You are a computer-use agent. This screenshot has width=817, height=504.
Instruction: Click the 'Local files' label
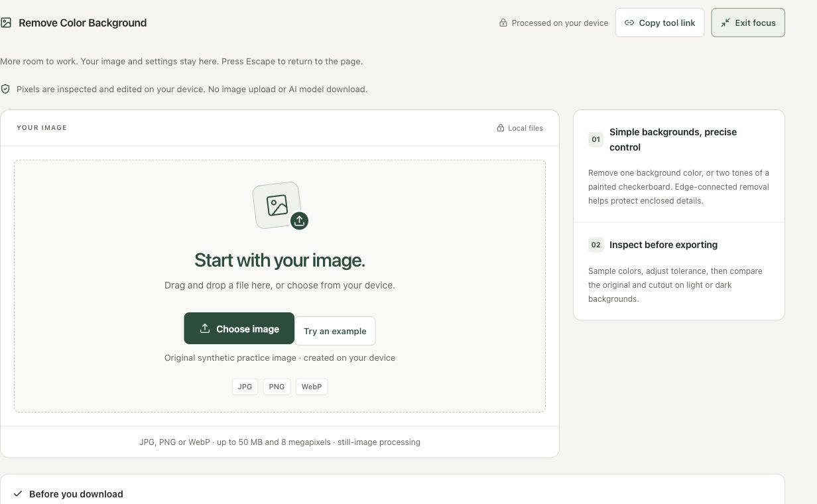[x=525, y=128]
